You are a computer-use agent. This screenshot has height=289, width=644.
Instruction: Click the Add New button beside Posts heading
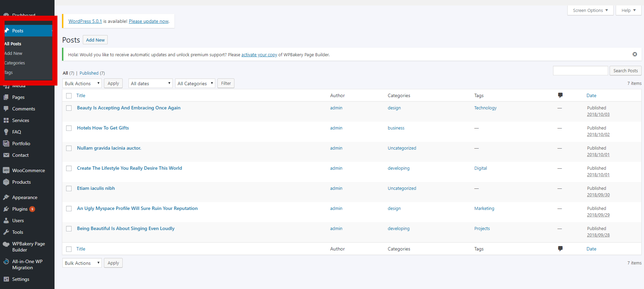pos(95,40)
